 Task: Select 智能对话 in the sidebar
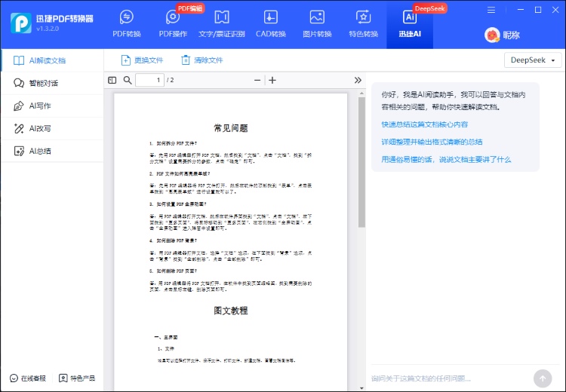tap(43, 83)
